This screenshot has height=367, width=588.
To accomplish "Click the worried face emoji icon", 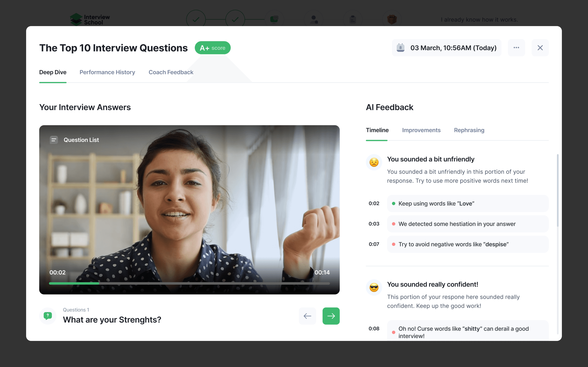I will click(x=374, y=162).
